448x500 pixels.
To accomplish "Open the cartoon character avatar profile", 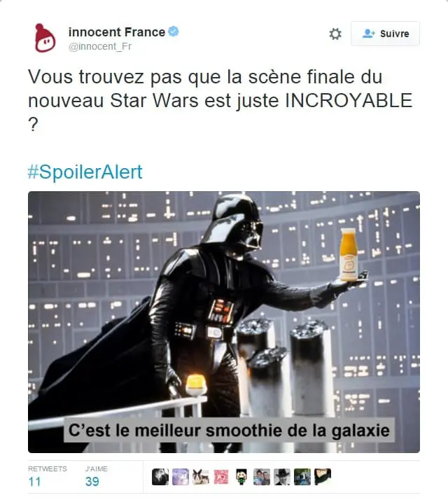I will click(241, 477).
